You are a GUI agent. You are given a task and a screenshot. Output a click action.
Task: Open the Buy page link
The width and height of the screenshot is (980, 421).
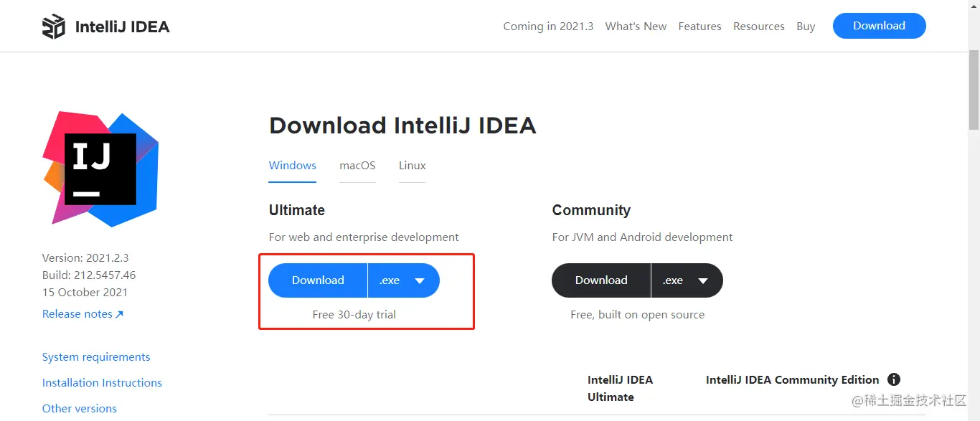click(x=806, y=27)
